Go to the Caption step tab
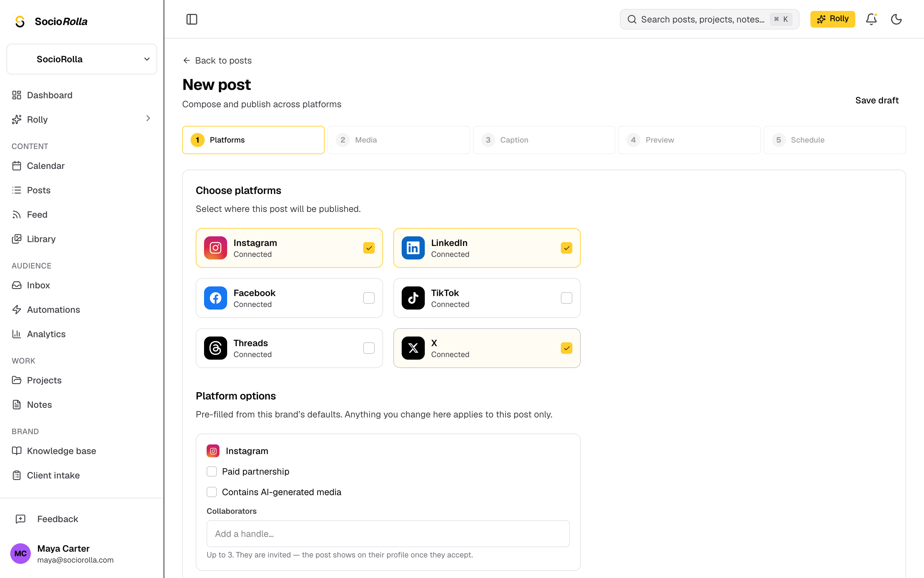Image resolution: width=924 pixels, height=578 pixels. click(x=544, y=140)
